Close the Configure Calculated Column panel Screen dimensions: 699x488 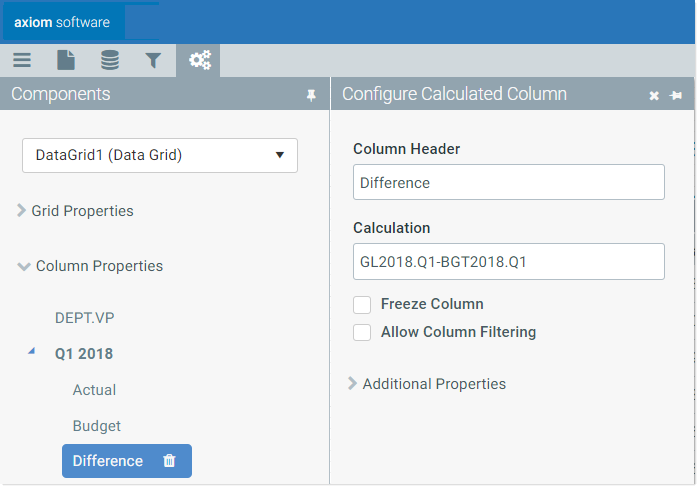point(654,95)
